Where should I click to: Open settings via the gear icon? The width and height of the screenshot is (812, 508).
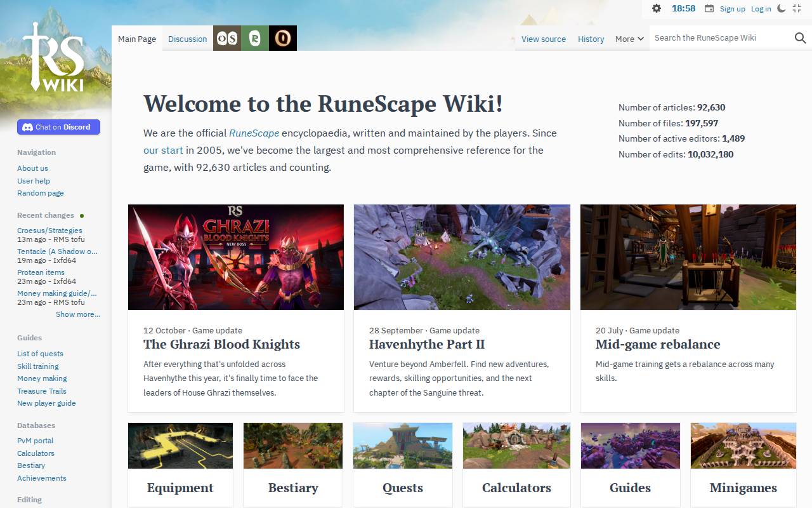(657, 8)
